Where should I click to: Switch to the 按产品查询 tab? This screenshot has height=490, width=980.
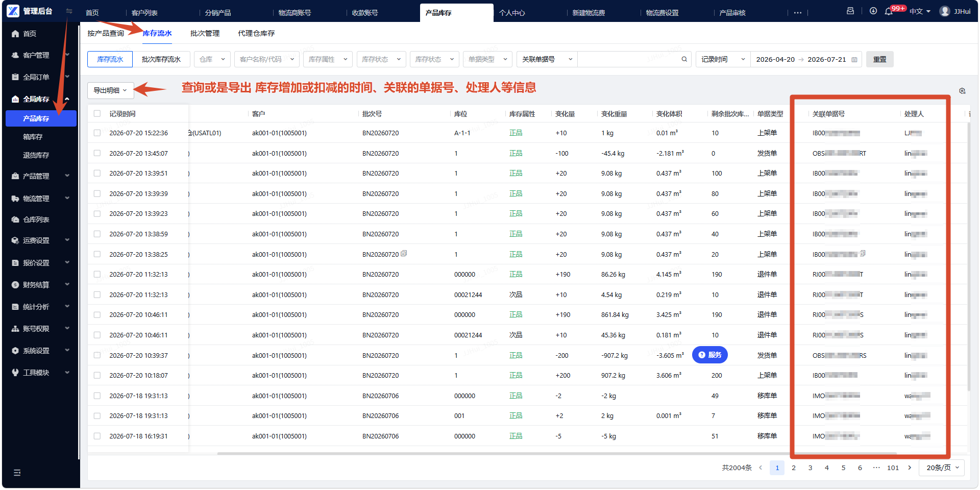106,33
